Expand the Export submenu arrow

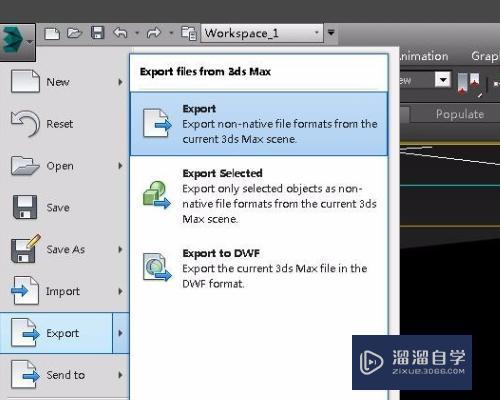[121, 333]
